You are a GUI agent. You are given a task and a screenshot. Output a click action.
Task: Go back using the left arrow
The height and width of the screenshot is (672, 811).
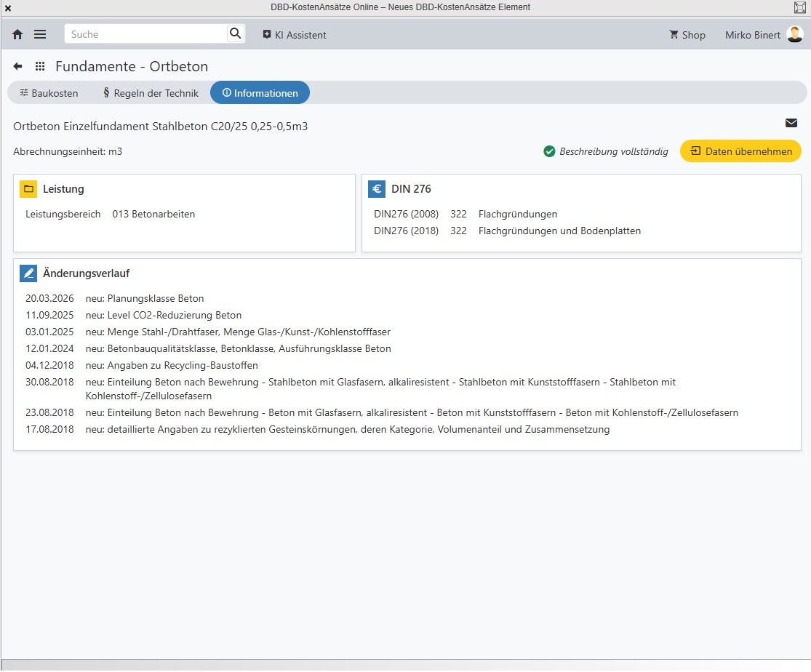(18, 66)
